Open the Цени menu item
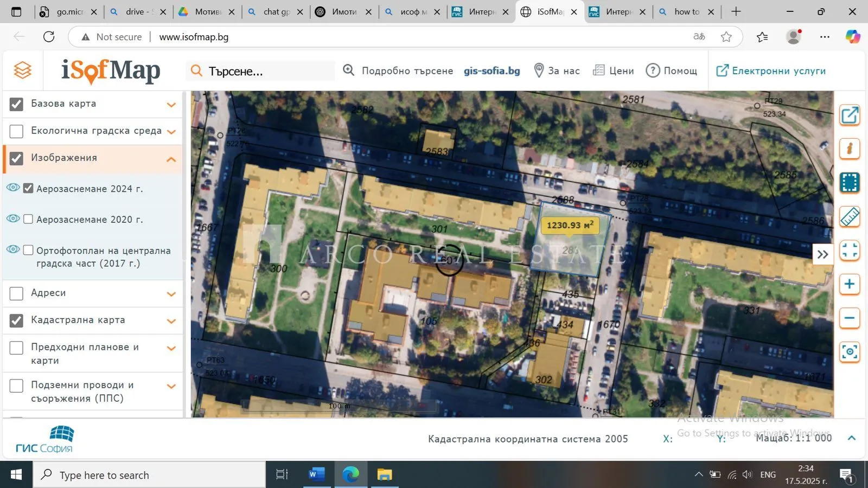The height and width of the screenshot is (488, 868). [614, 70]
